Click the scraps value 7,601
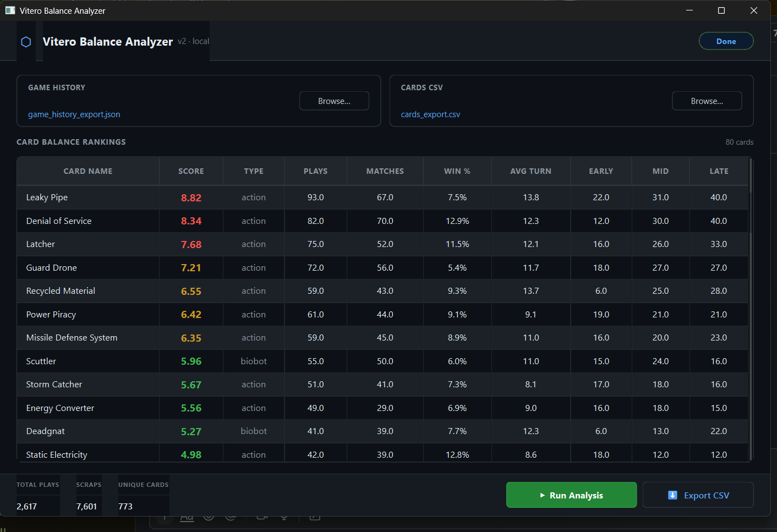 [x=86, y=506]
